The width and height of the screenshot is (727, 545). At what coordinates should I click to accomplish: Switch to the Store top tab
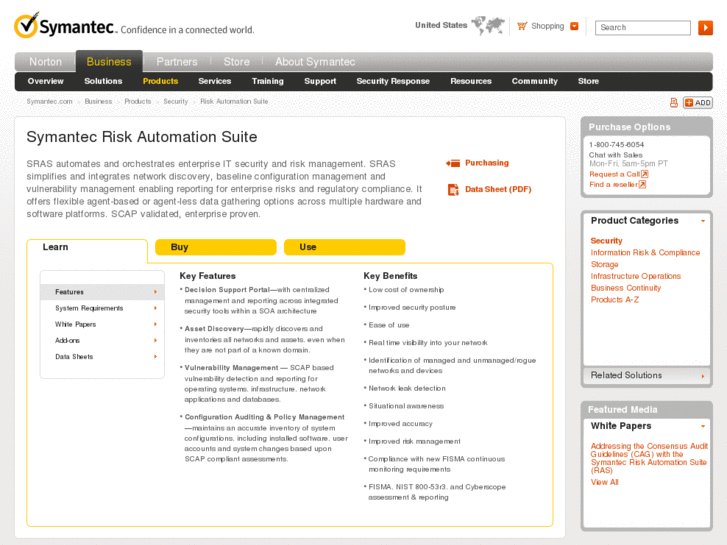236,62
